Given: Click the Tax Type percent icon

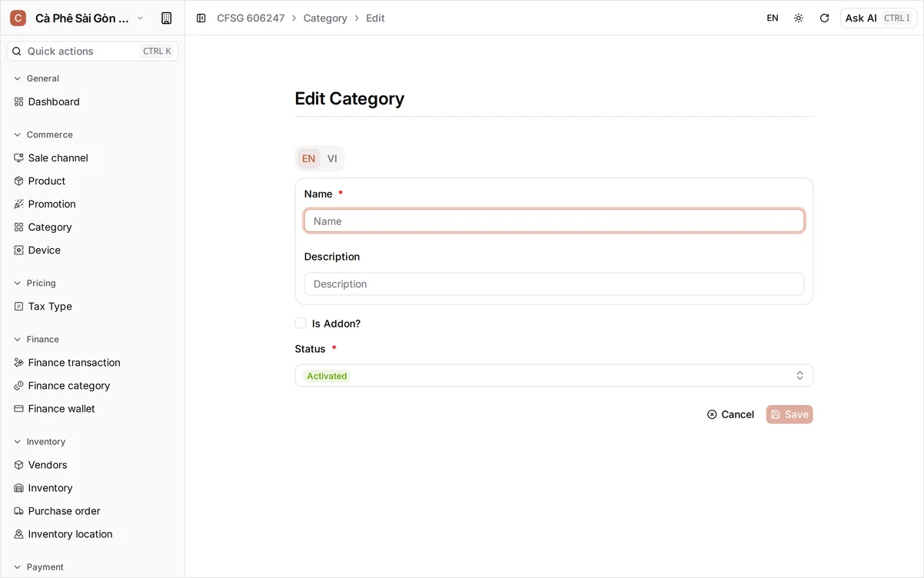Looking at the screenshot, I should click(x=19, y=306).
